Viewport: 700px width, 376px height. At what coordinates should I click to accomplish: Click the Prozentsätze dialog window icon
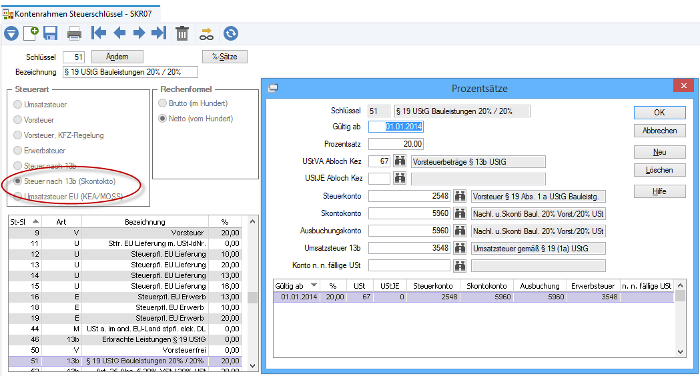click(x=273, y=88)
